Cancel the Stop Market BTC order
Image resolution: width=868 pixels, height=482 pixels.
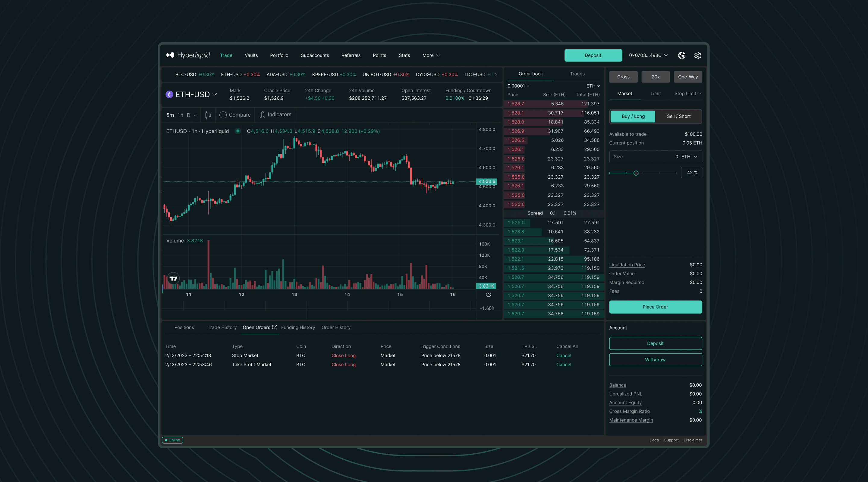point(563,355)
